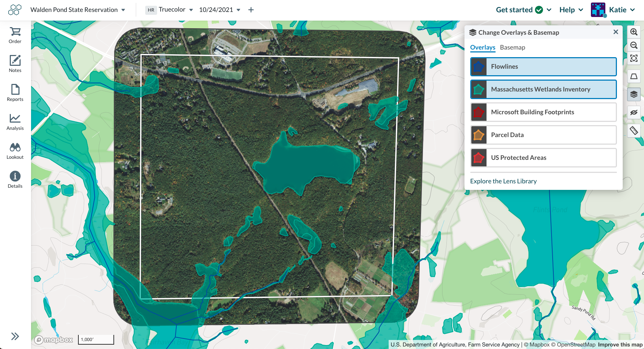Click the orange Parcel Data swatch

(x=479, y=135)
